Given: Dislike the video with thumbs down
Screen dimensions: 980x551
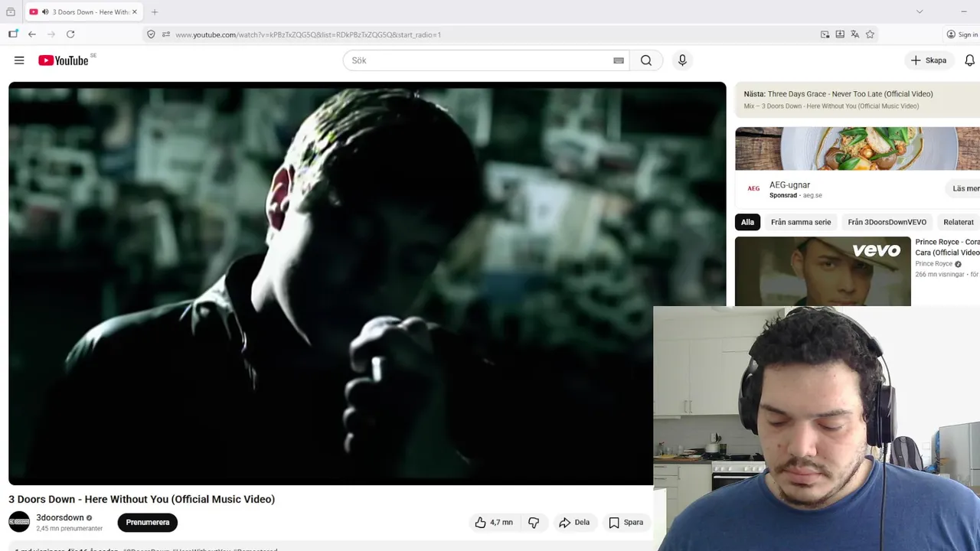Looking at the screenshot, I should 534,523.
